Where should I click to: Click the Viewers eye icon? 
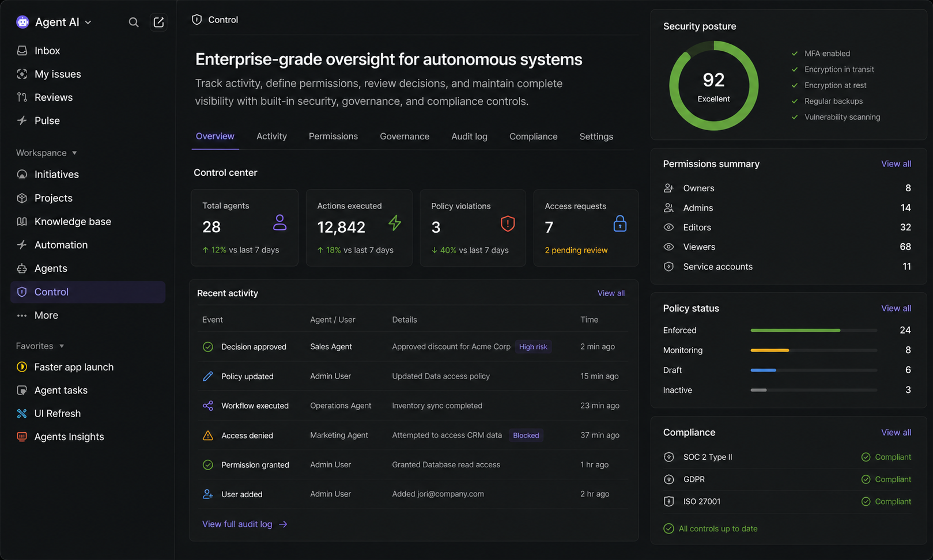pos(668,247)
